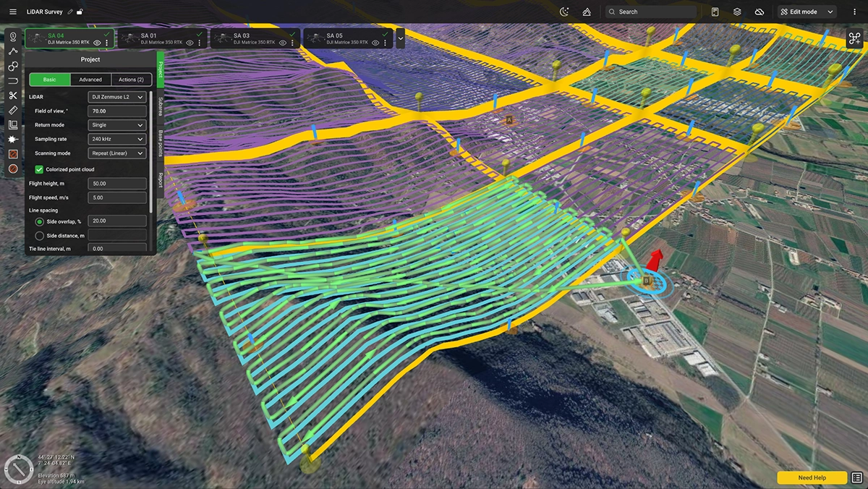Uncheck Colorized point cloud checkbox

point(39,169)
